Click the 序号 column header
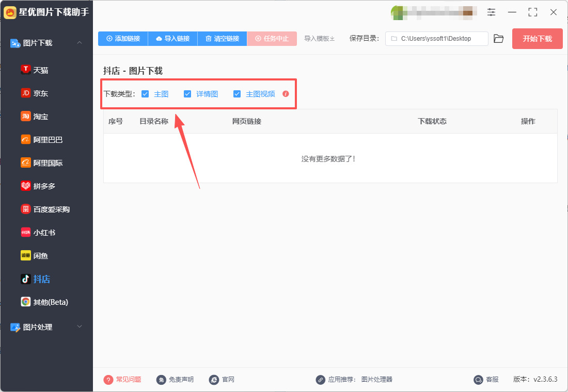Image resolution: width=568 pixels, height=392 pixels. tap(116, 121)
